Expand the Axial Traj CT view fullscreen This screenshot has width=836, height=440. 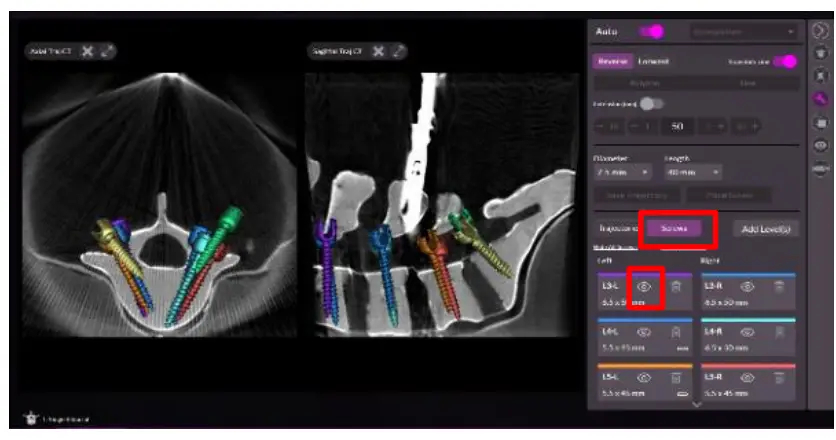point(108,51)
